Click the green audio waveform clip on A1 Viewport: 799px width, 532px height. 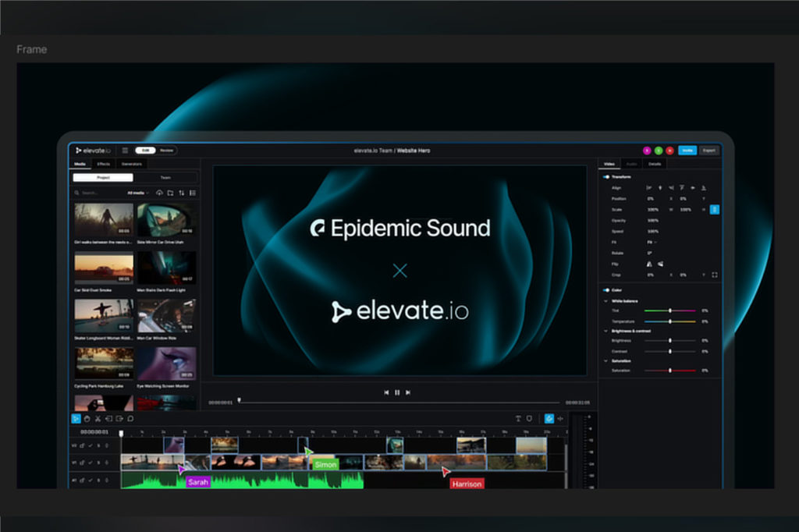(242, 480)
